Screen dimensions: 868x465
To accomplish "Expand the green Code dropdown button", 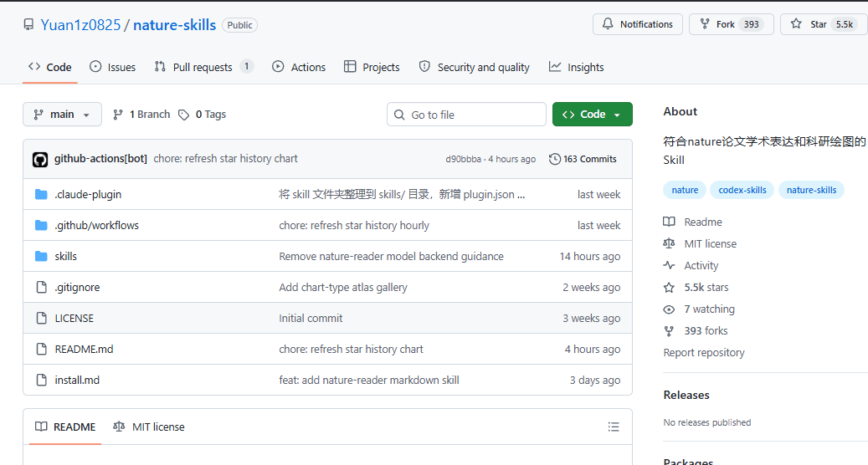I will click(593, 114).
